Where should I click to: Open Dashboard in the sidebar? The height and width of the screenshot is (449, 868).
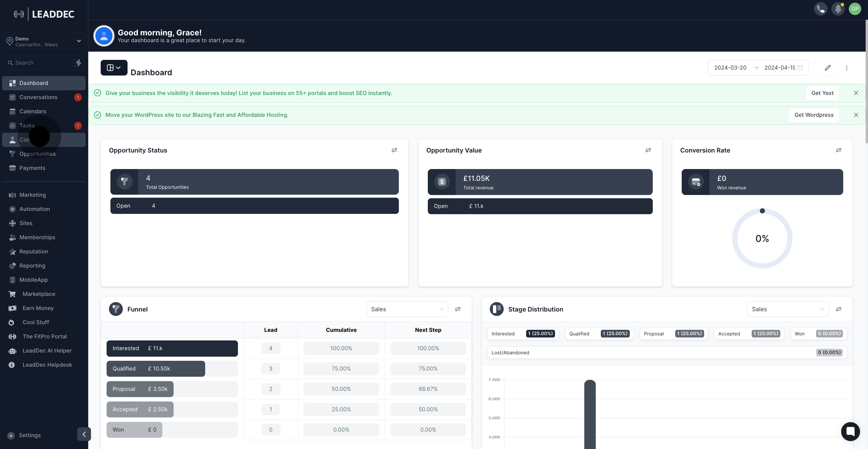click(44, 83)
